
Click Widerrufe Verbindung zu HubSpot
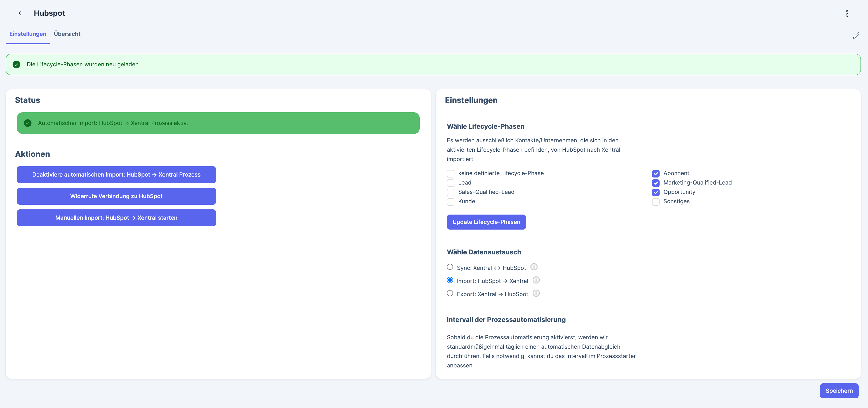tap(116, 196)
